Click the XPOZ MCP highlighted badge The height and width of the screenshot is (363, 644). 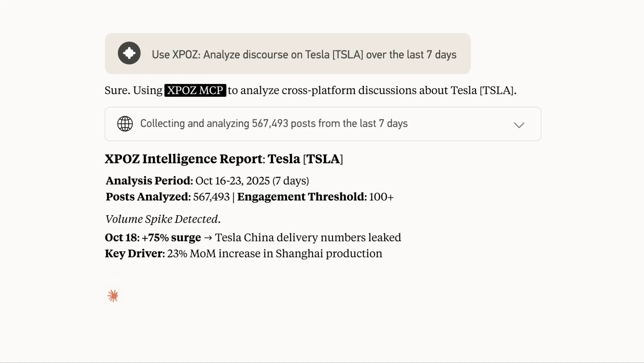point(195,90)
